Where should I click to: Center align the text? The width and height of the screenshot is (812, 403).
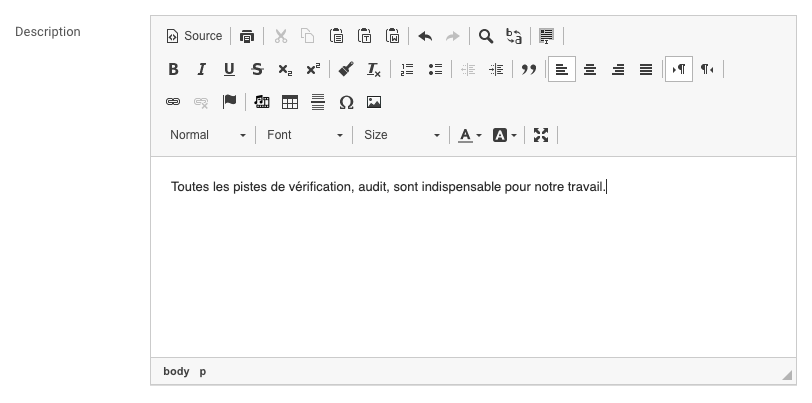click(x=590, y=69)
